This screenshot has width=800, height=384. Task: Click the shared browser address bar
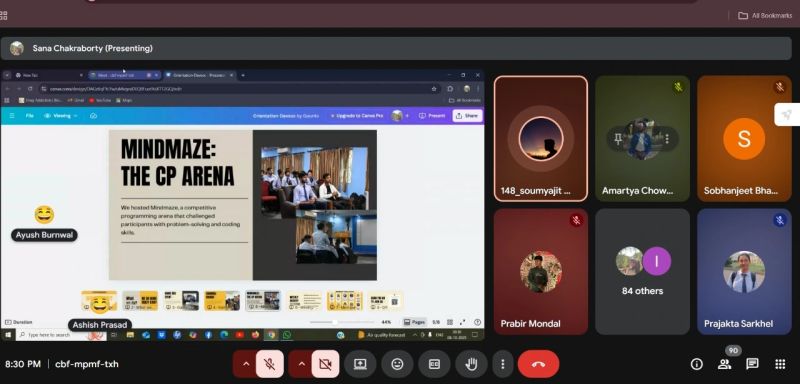(240, 89)
